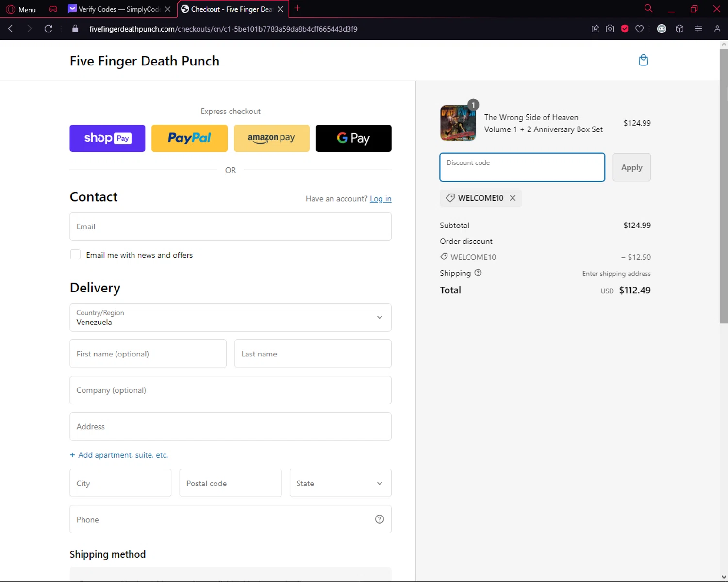Image resolution: width=728 pixels, height=582 pixels.
Task: Click the Discount code input
Action: click(x=522, y=167)
